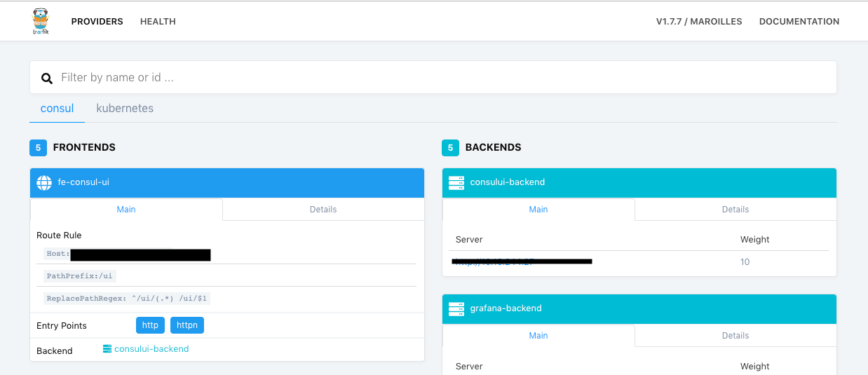Screen dimensions: 868x375
Task: Click the V1.7.7 / Maroilles version link
Action: tap(699, 22)
